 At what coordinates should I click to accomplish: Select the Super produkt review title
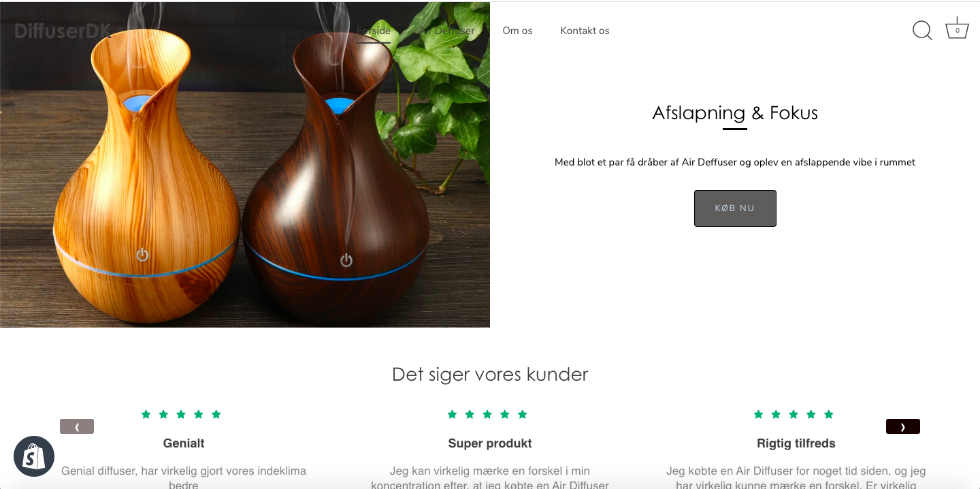tap(490, 443)
